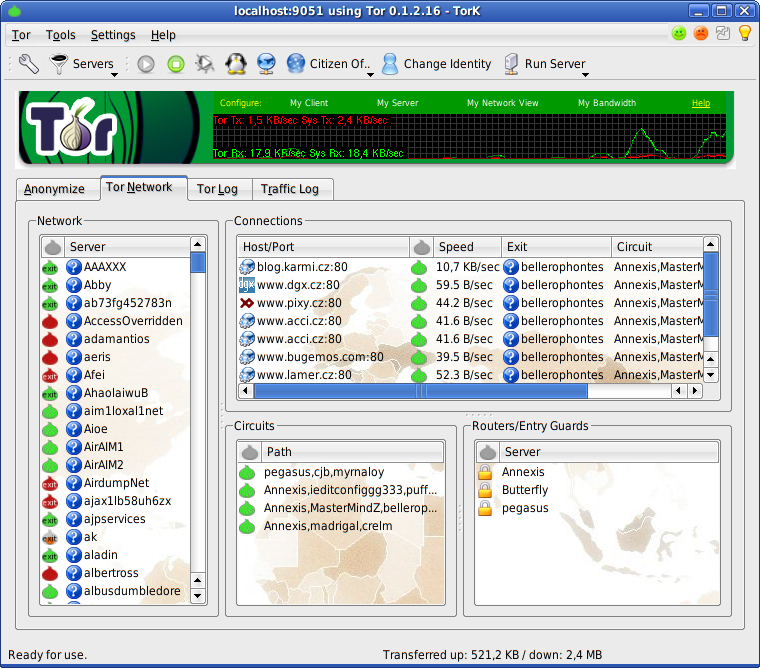Click Network list scrollbar down arrow
The height and width of the screenshot is (668, 760).
click(x=198, y=596)
